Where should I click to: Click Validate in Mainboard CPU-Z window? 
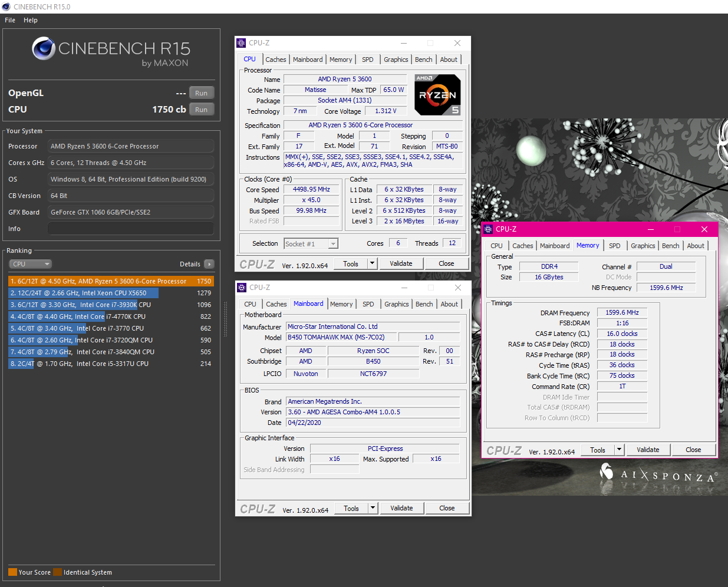[x=401, y=508]
